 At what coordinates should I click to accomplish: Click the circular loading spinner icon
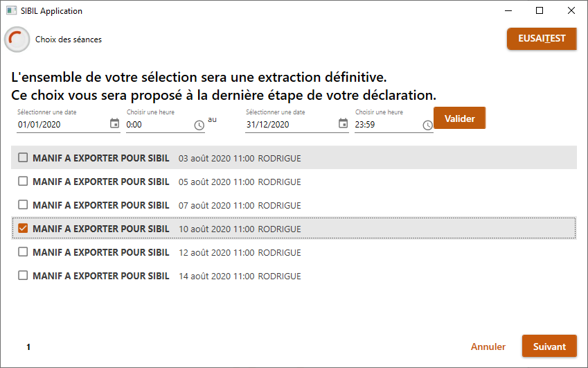click(x=17, y=40)
